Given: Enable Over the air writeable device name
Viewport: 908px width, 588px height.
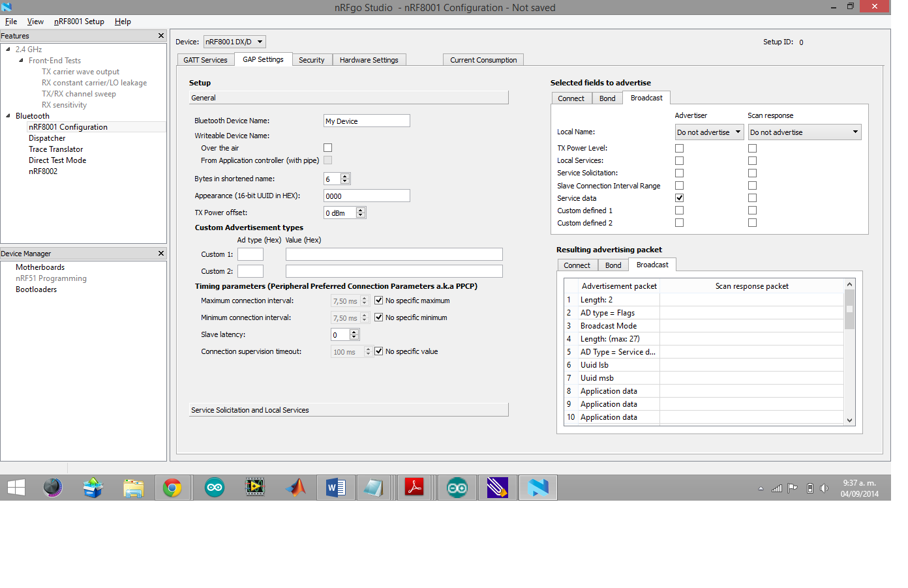Looking at the screenshot, I should (x=327, y=148).
